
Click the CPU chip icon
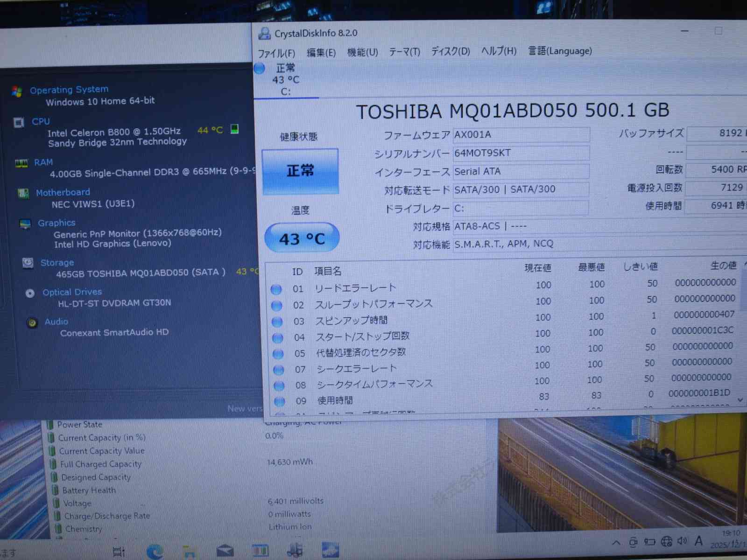(19, 123)
